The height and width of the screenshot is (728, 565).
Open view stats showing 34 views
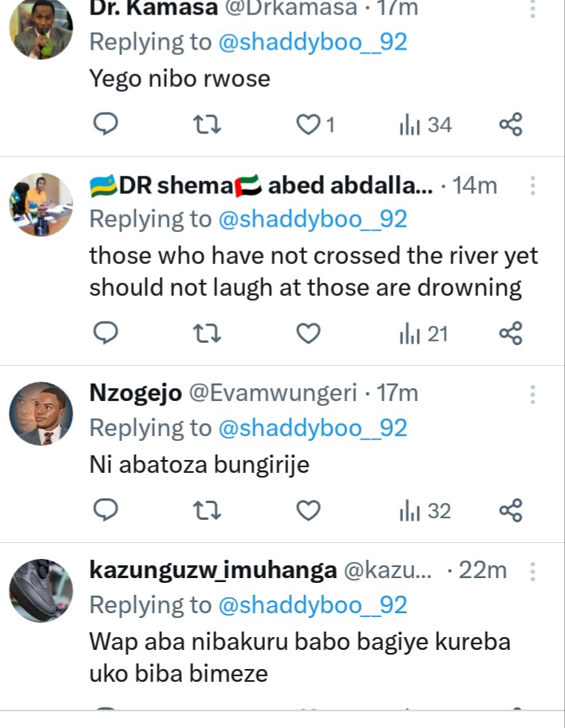425,124
